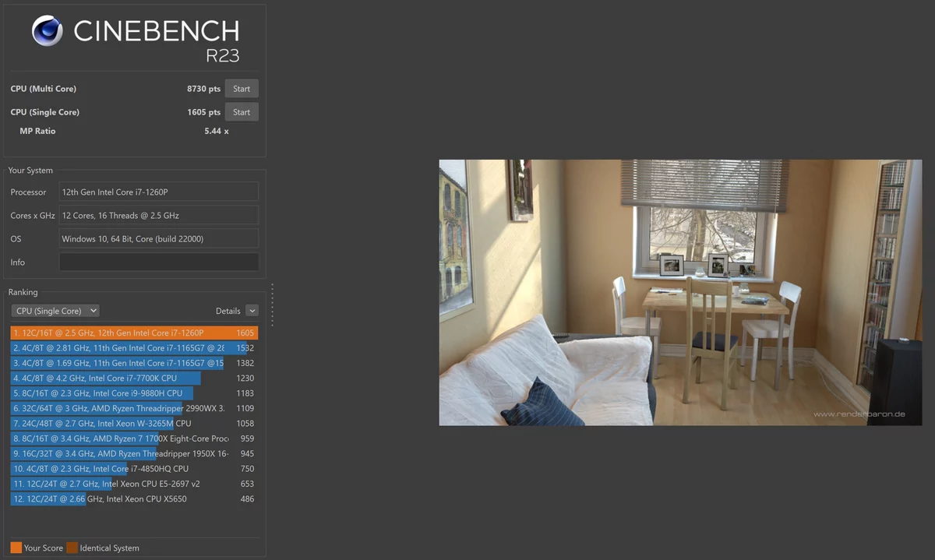Select the Xeon W-3265M ranking row
Screen dimensions: 935x560
pyautogui.click(x=134, y=424)
